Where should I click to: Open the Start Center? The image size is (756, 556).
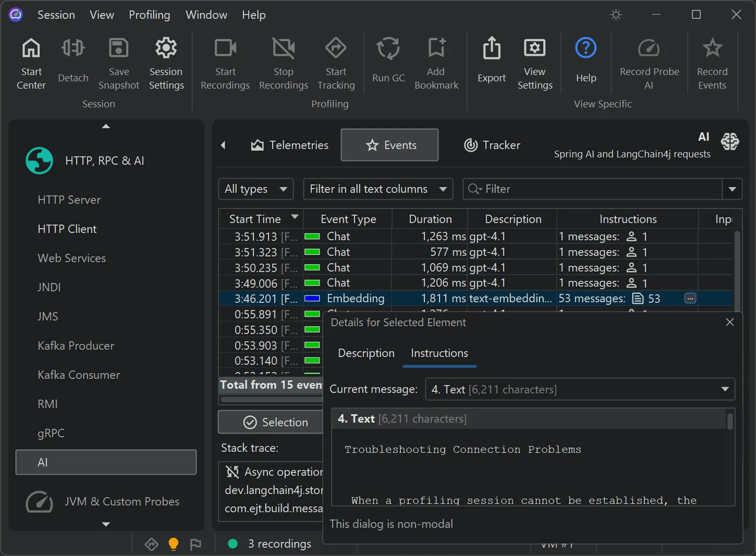click(x=31, y=63)
